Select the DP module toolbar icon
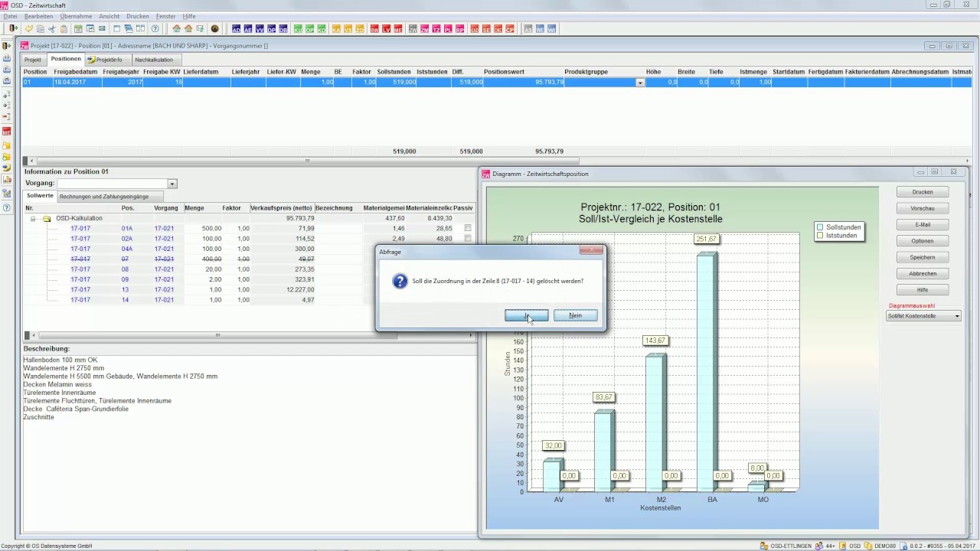The image size is (980, 551). pyautogui.click(x=271, y=29)
